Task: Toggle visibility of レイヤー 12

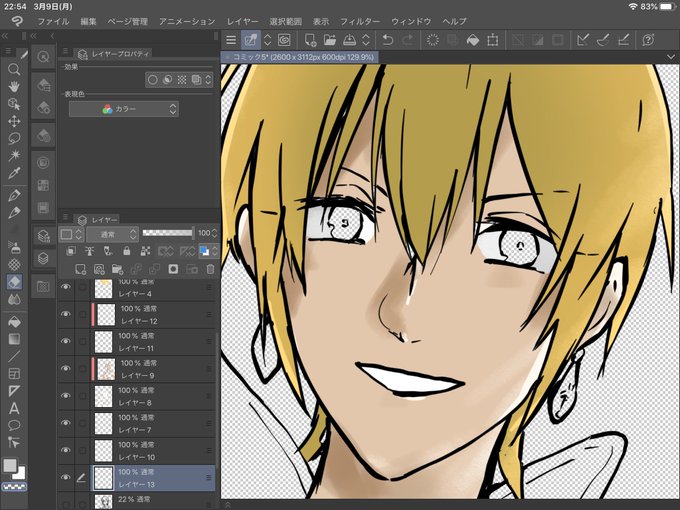Action: [66, 314]
